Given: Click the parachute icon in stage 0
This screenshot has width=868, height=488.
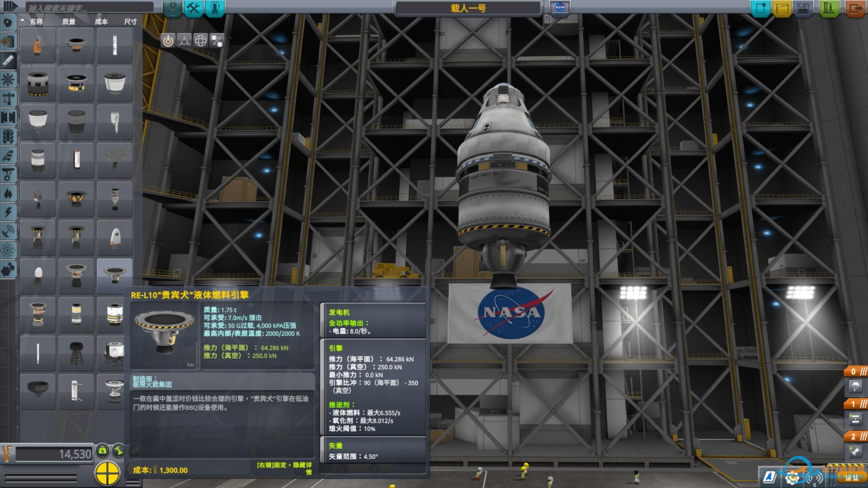Looking at the screenshot, I should click(x=855, y=387).
